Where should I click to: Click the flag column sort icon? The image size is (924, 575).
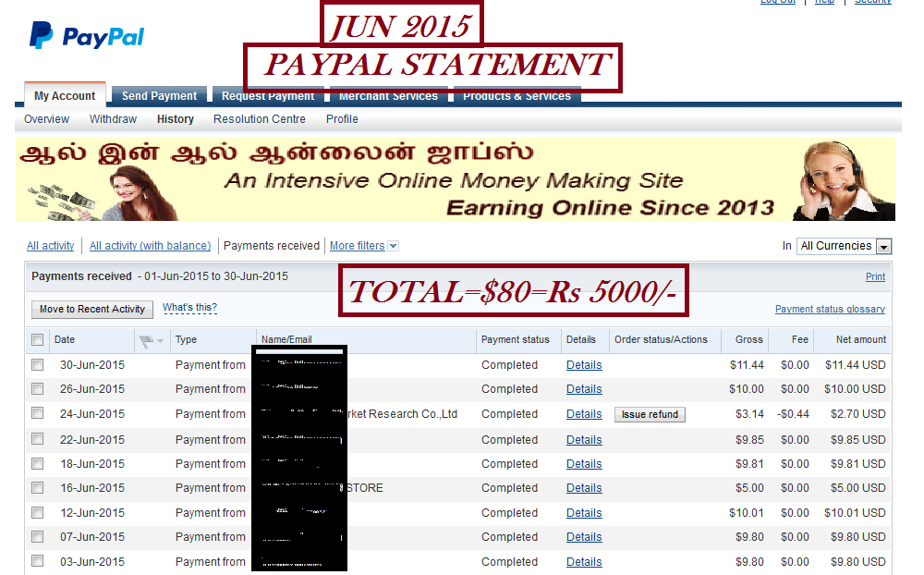tap(151, 340)
